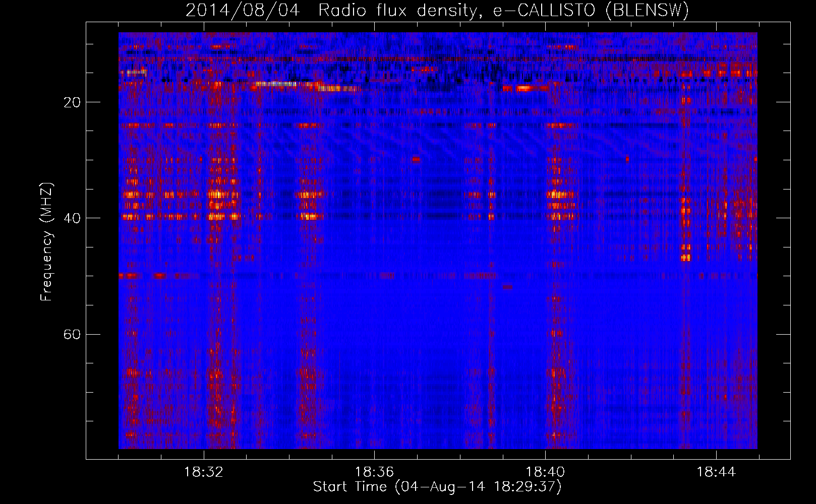This screenshot has height=504, width=816.
Task: Click the '20' frequency tick label
Action: pyautogui.click(x=72, y=102)
